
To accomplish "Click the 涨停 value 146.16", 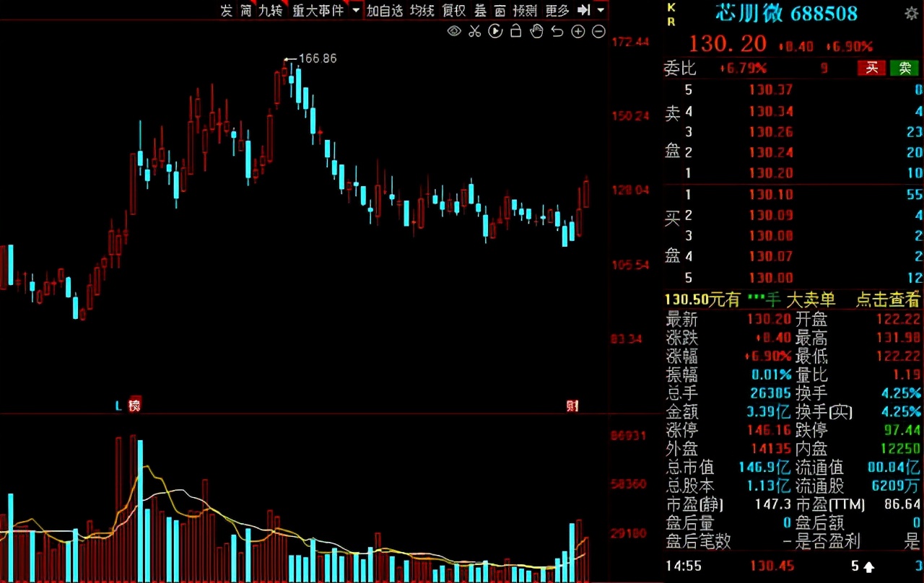I will coord(770,430).
